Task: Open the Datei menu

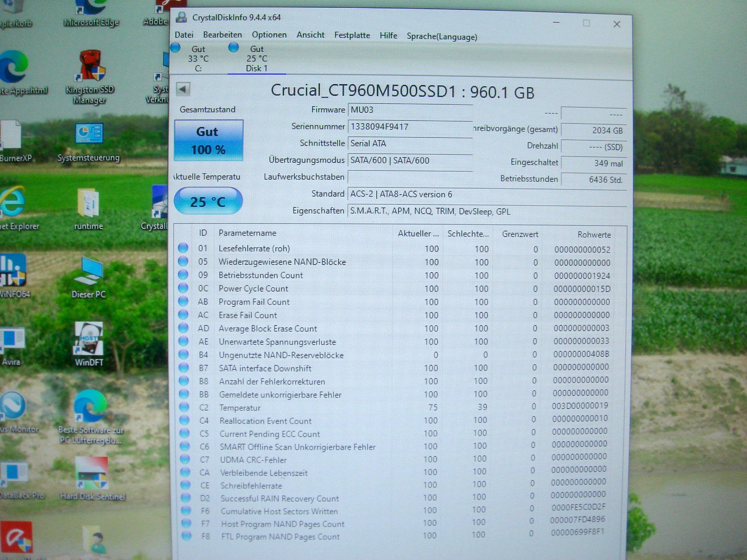Action: click(x=184, y=35)
